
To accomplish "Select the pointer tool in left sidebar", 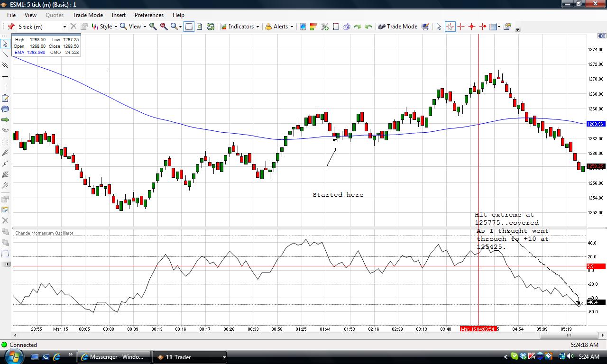I will click(x=5, y=44).
